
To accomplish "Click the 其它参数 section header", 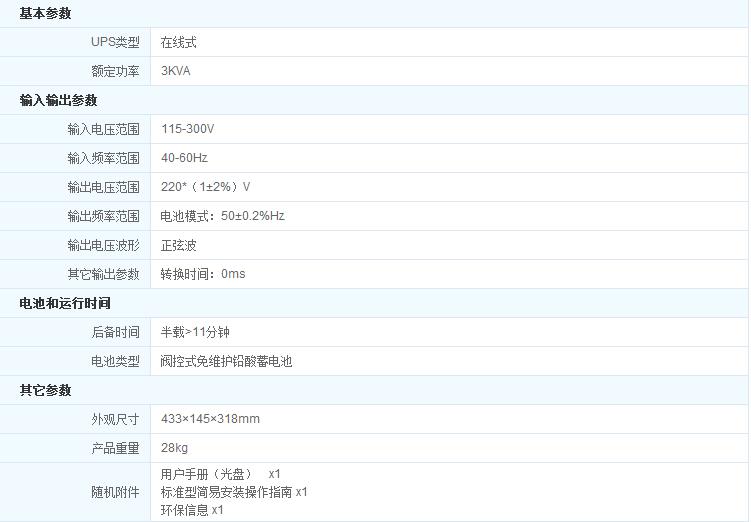I will (45, 390).
